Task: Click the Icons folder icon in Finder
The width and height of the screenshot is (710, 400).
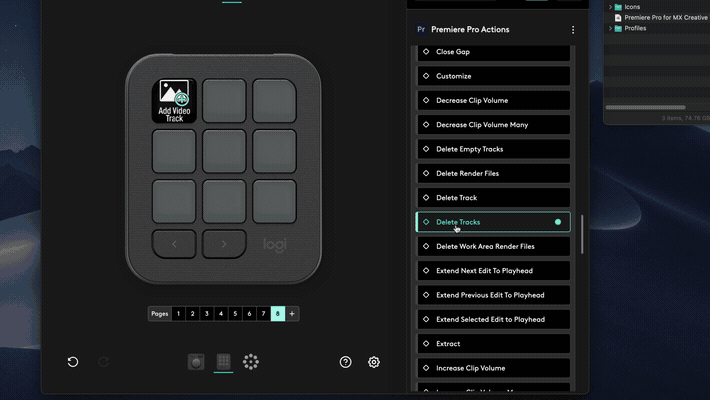Action: click(618, 7)
